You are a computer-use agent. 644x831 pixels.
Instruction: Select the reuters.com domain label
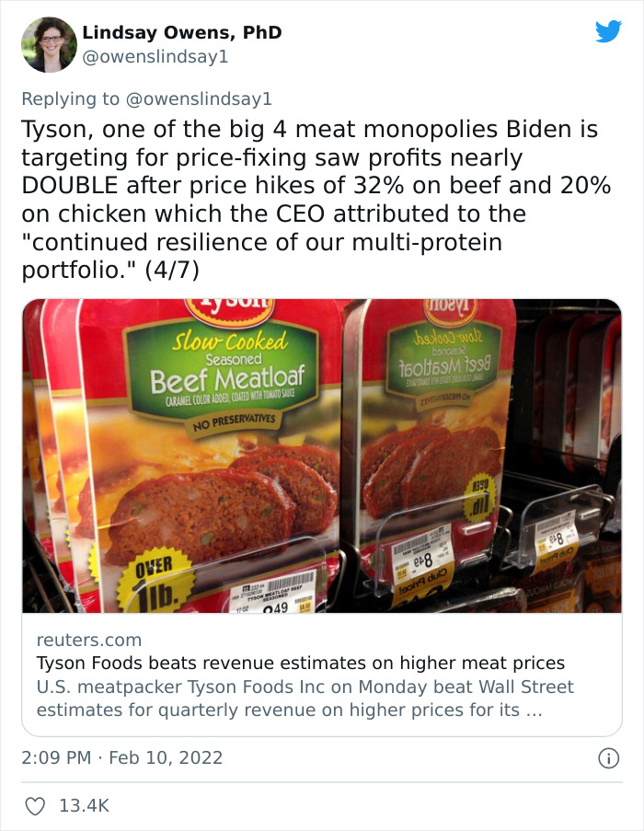72,639
